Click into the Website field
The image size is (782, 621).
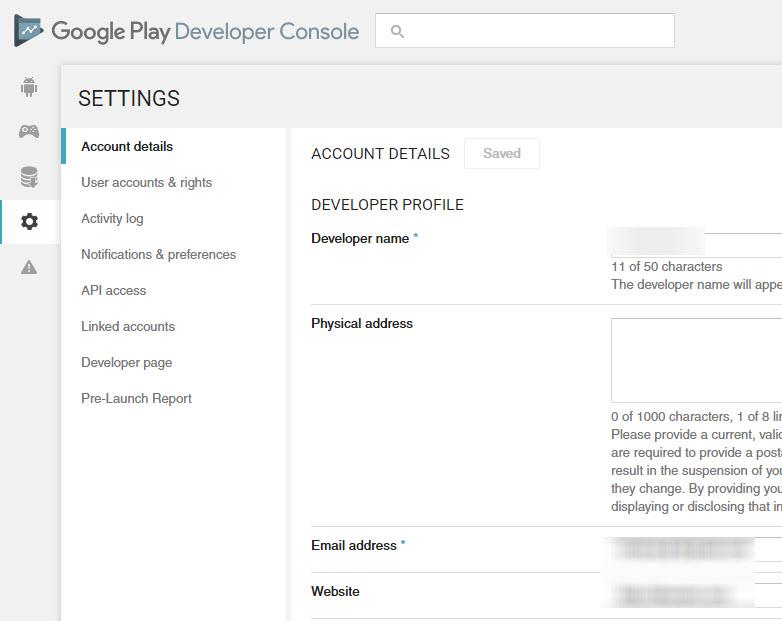(x=696, y=595)
